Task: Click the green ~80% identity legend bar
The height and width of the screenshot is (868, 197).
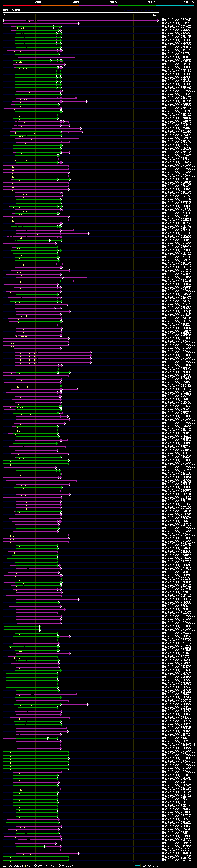Action: 137,6
